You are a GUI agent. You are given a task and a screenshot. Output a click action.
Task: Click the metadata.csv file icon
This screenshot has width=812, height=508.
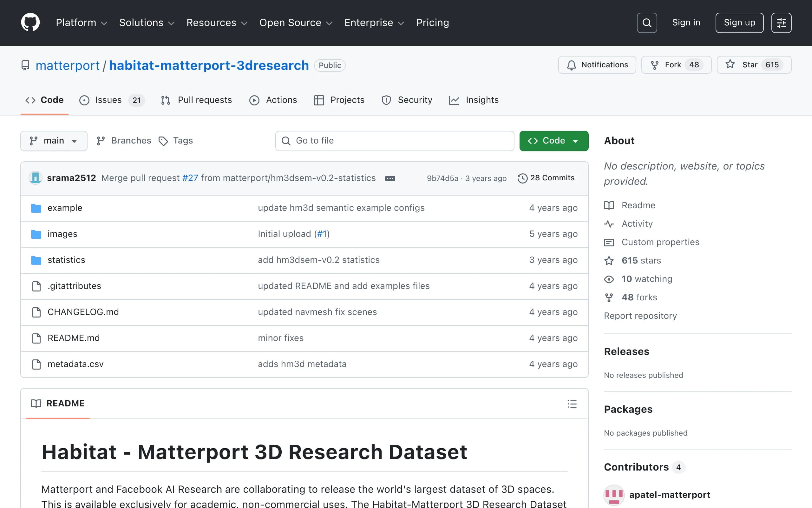36,364
